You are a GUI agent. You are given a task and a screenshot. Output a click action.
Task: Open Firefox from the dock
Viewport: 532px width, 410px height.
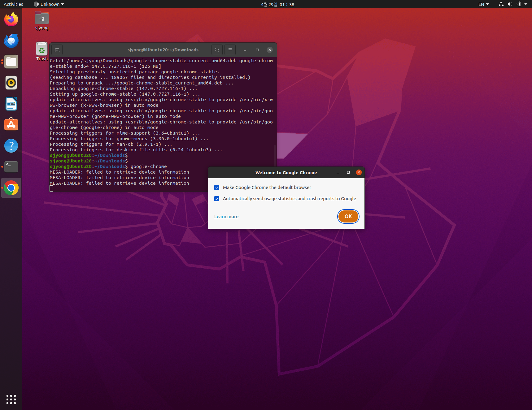click(x=11, y=19)
